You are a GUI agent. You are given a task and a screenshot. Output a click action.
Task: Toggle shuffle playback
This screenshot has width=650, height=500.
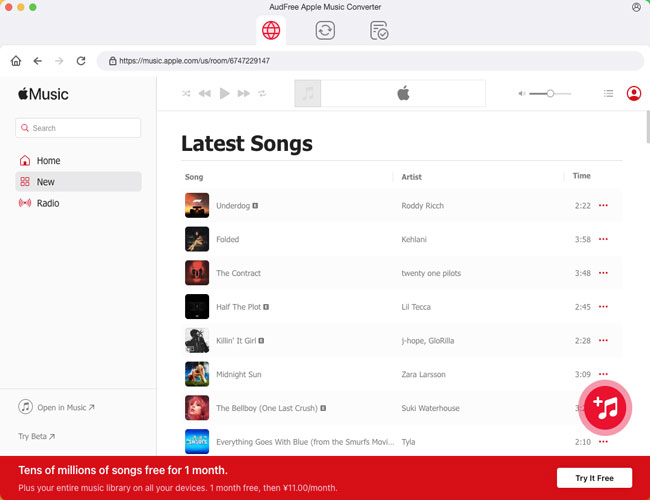[x=186, y=94]
